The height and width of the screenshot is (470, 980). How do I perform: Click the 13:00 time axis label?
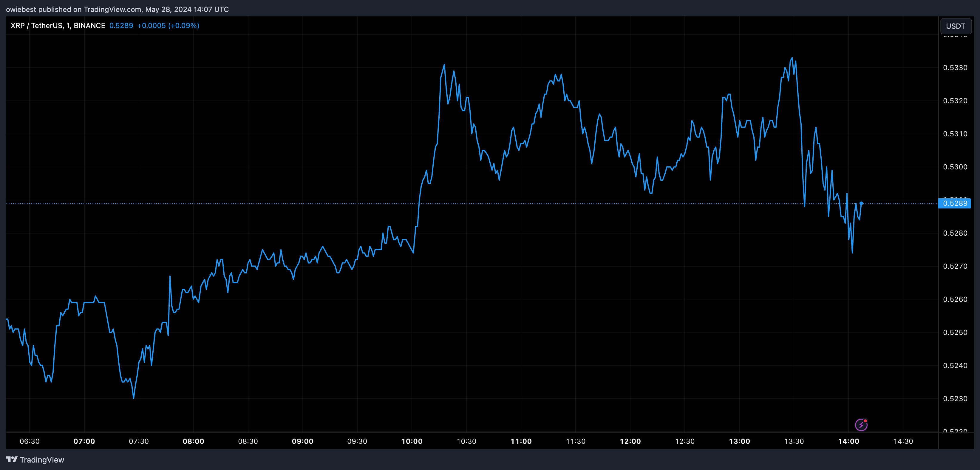[x=740, y=441]
